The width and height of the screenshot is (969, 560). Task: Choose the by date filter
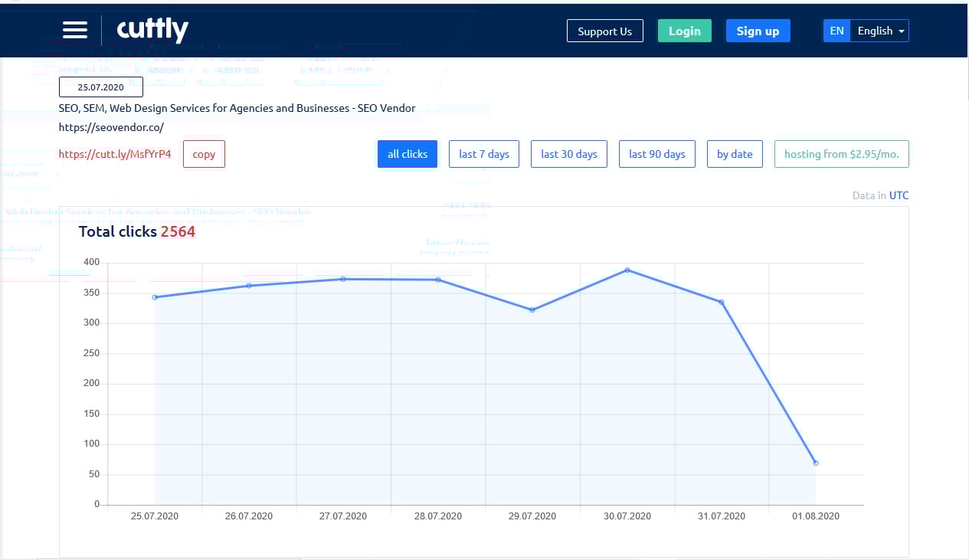(735, 154)
